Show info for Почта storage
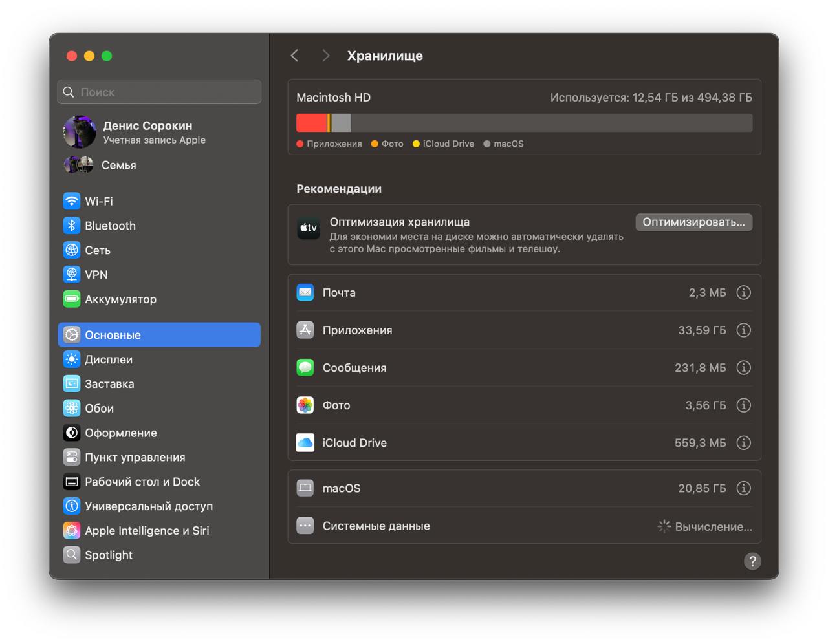 coord(744,293)
